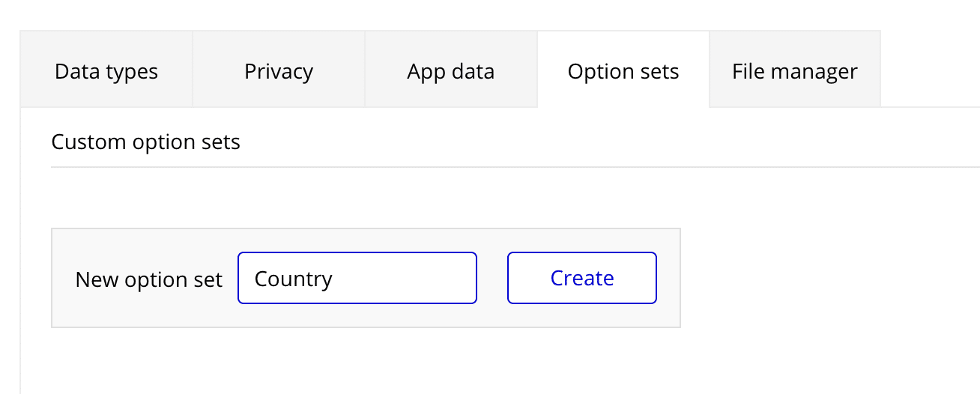980x394 pixels.
Task: Click the Custom option sets heading
Action: tap(145, 142)
